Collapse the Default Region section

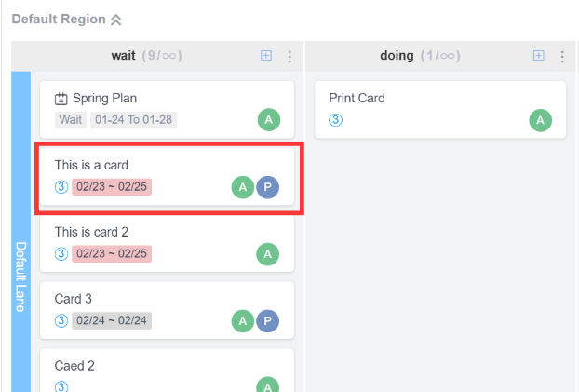116,19
